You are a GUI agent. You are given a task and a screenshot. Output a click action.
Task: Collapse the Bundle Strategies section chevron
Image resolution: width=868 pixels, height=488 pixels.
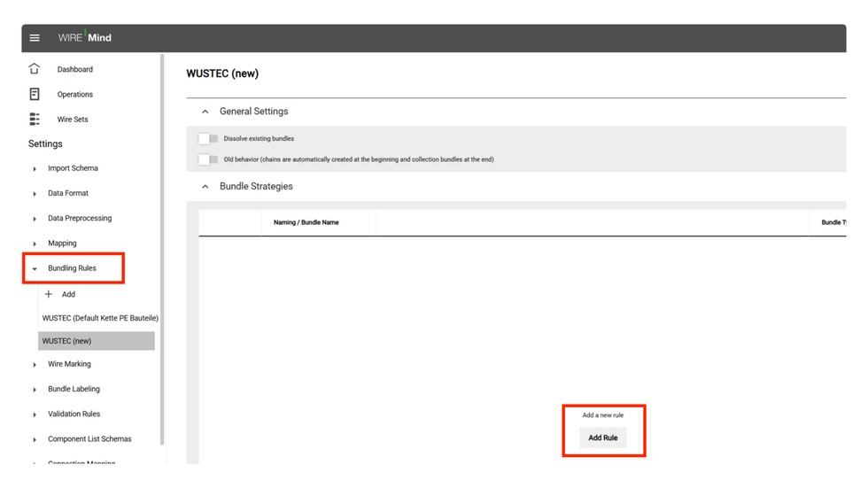[205, 187]
